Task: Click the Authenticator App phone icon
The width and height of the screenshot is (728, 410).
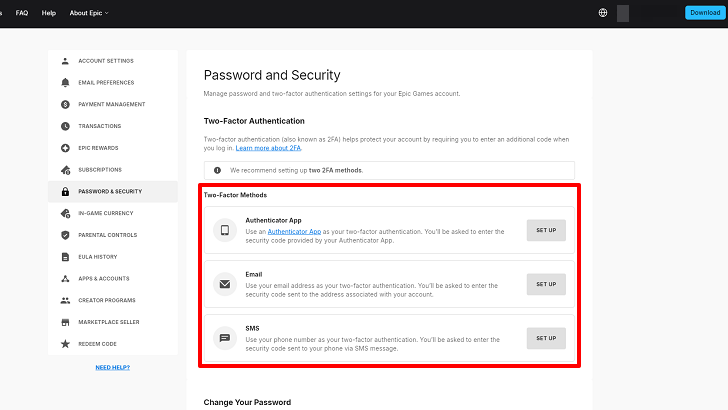Action: click(x=225, y=230)
